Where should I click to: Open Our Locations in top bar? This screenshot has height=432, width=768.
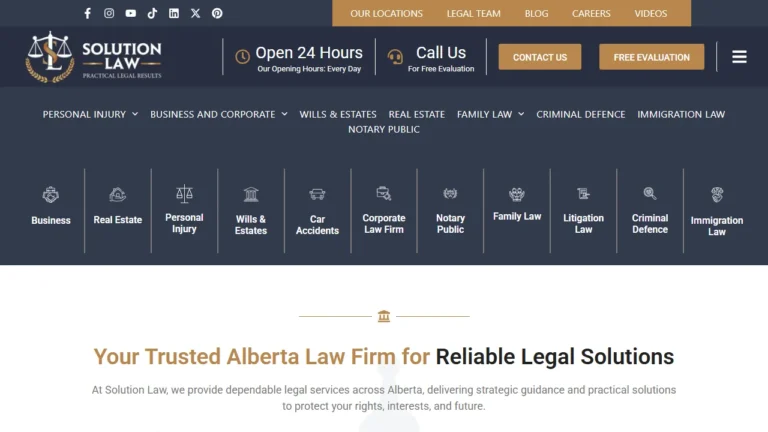pyautogui.click(x=386, y=14)
